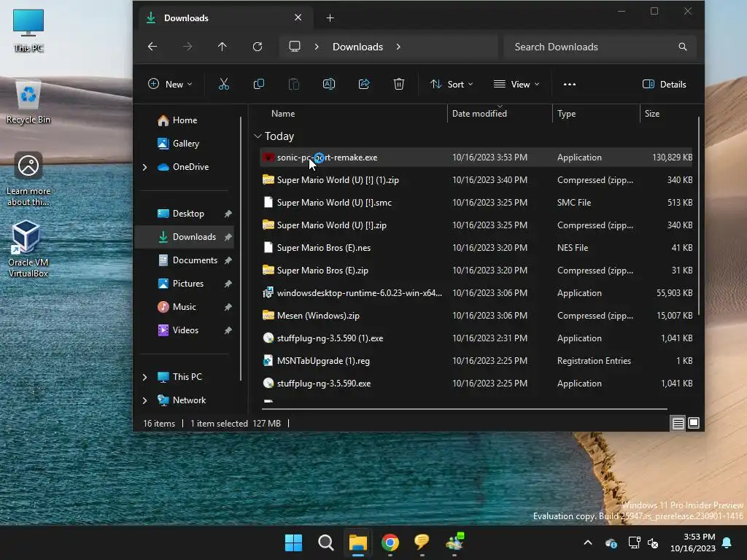Expand OneDrive in navigation pane
This screenshot has height=560, width=747.
[145, 167]
